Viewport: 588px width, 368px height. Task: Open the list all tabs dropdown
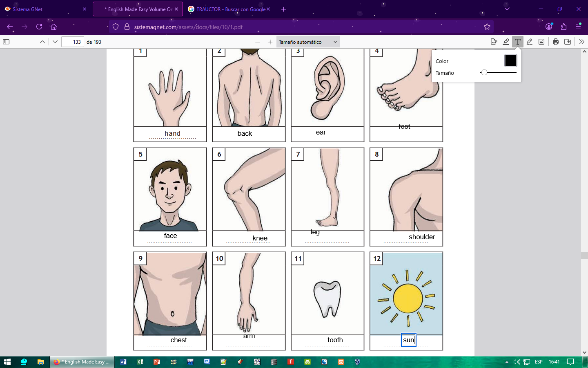click(x=507, y=9)
